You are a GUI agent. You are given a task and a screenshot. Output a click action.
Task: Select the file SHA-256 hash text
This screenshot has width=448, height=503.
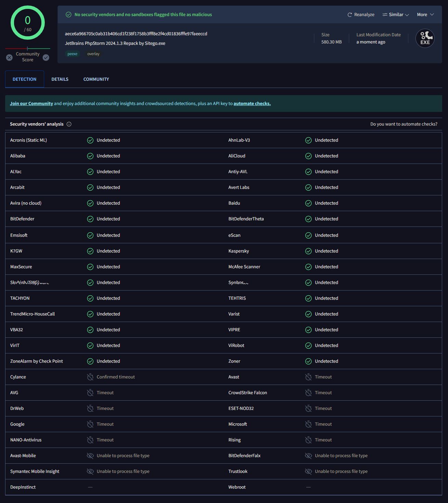[136, 34]
